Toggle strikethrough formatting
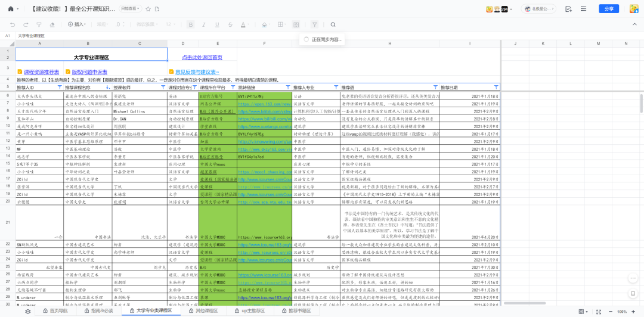The width and height of the screenshot is (644, 317). 229,24
